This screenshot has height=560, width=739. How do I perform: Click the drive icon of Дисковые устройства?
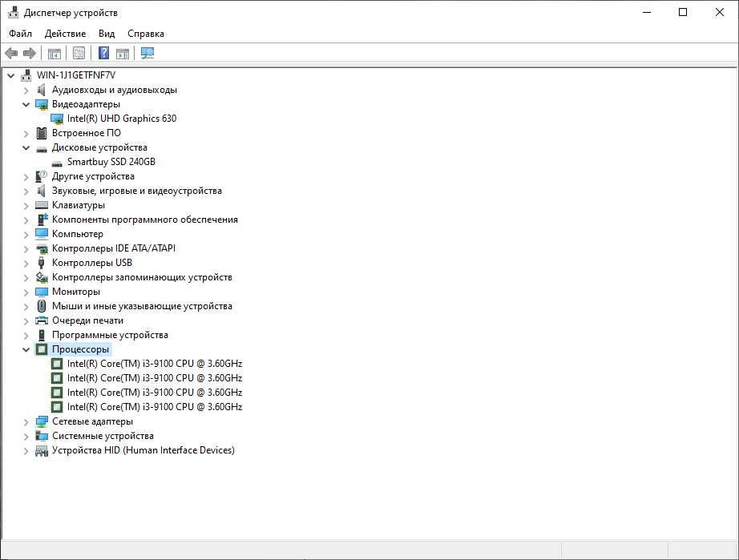42,149
